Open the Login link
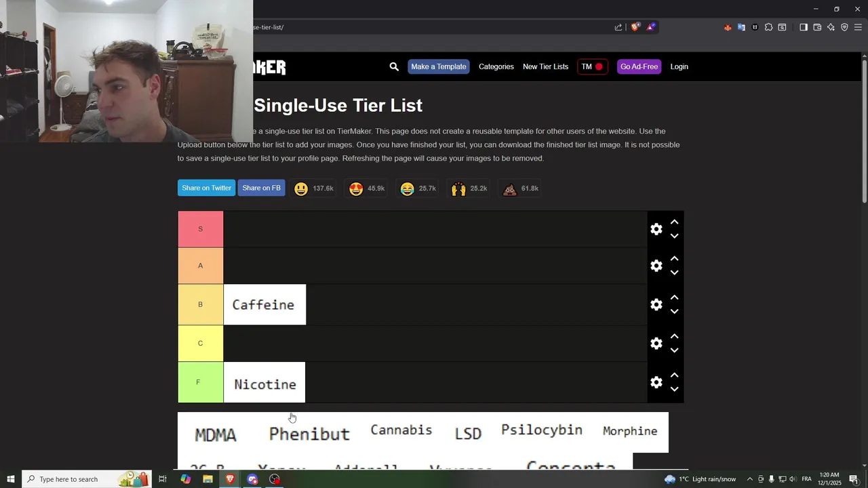 (679, 66)
